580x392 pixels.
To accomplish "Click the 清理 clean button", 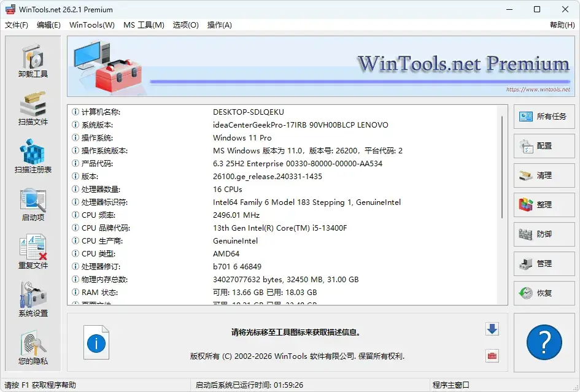I will tap(544, 175).
